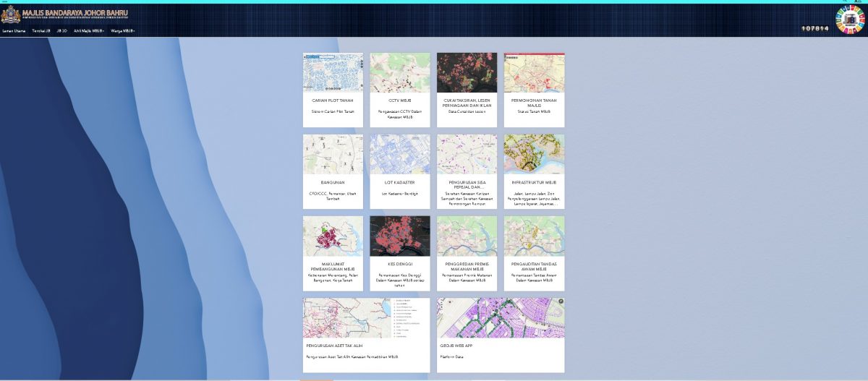868x381 pixels.
Task: Click the MBJB crest logo in the header
Action: [10, 14]
